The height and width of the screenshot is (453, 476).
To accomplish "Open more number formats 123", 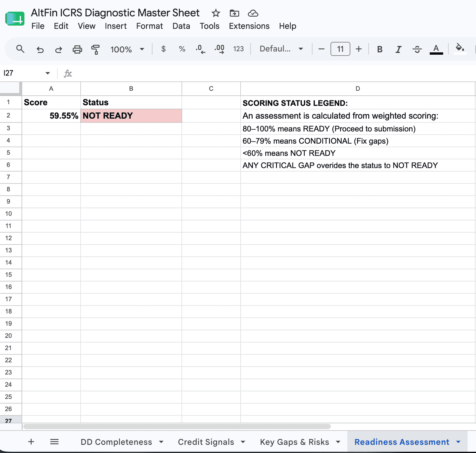I will (x=238, y=49).
